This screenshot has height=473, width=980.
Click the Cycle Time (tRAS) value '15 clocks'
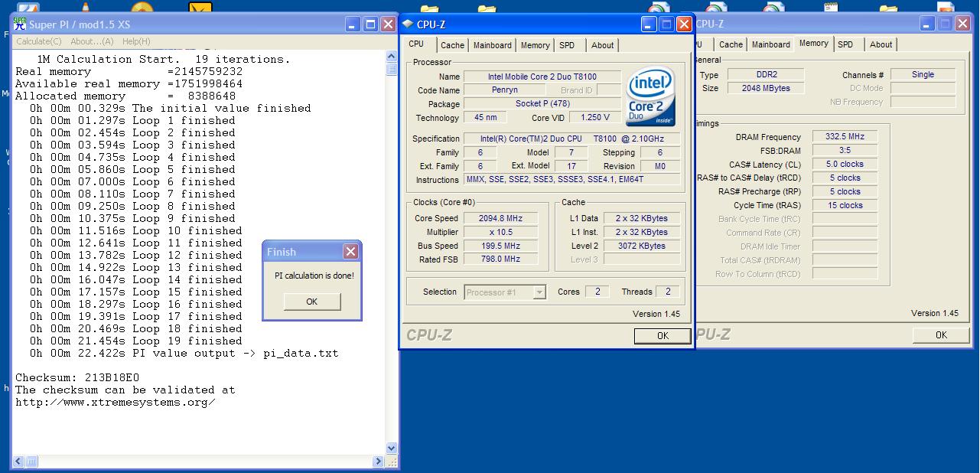845,206
